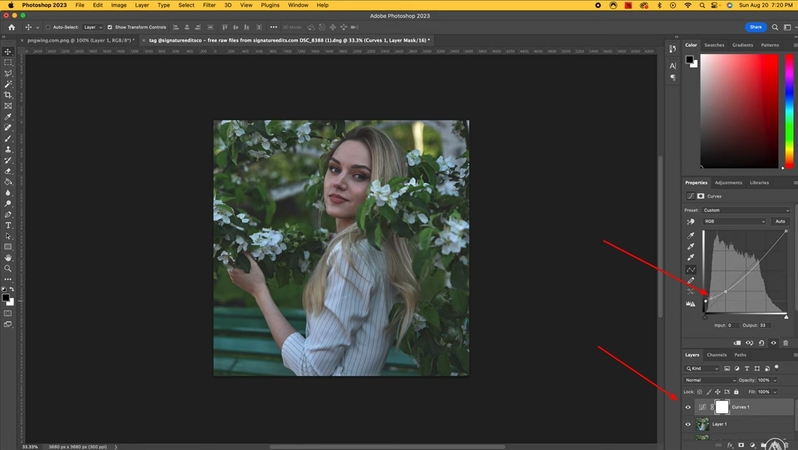The image size is (798, 450).
Task: Open the Filter menu
Action: click(x=209, y=5)
